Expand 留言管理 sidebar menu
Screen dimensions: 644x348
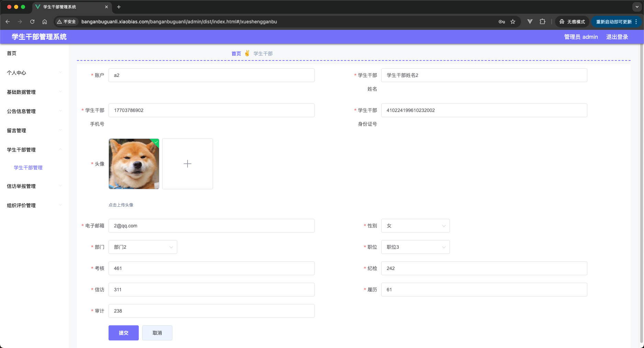coord(34,130)
